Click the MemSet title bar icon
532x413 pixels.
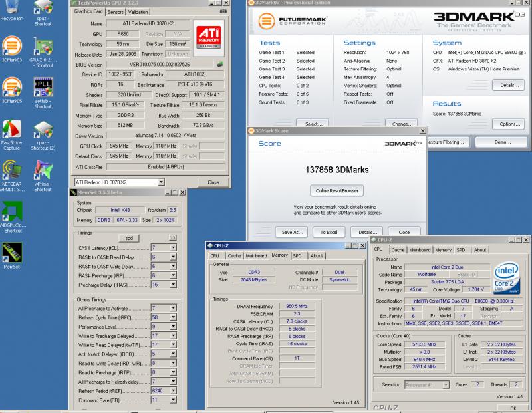point(73,192)
